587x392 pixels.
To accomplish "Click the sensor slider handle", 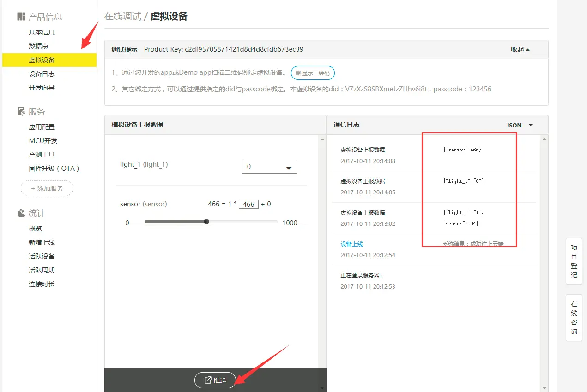I will [x=206, y=222].
